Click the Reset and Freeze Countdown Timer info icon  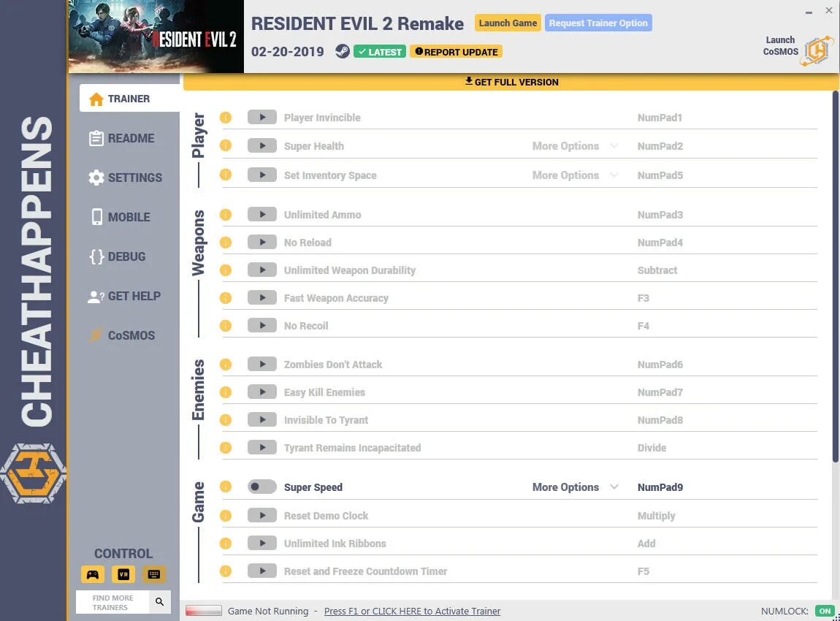(226, 571)
